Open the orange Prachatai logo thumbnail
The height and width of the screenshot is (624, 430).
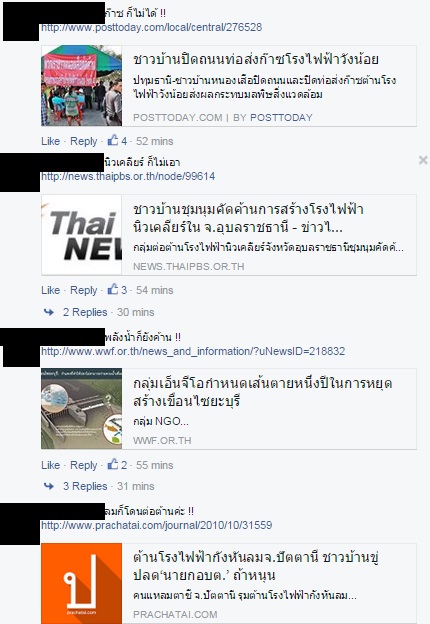(x=82, y=583)
